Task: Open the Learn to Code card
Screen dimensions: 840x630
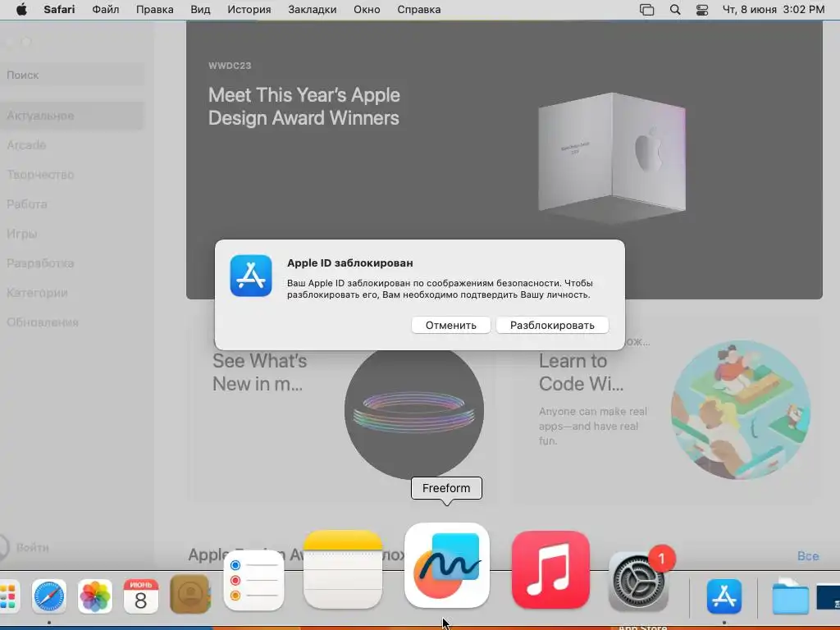Action: tap(666, 410)
